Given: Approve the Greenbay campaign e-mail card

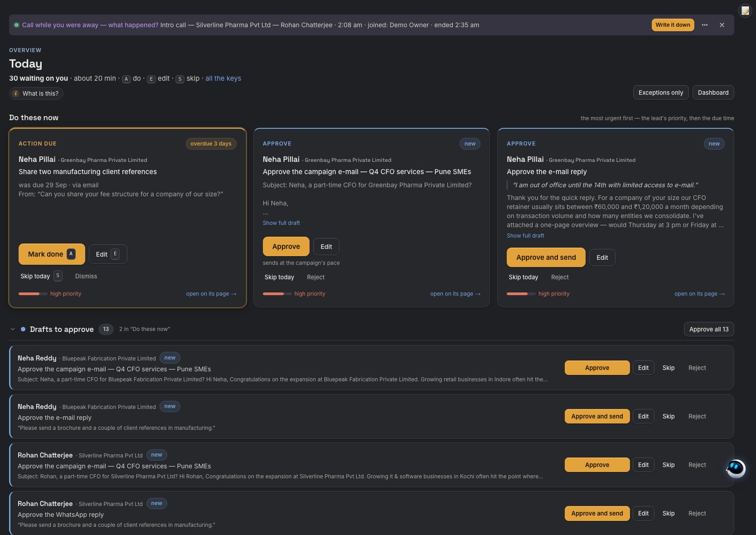Looking at the screenshot, I should point(286,247).
